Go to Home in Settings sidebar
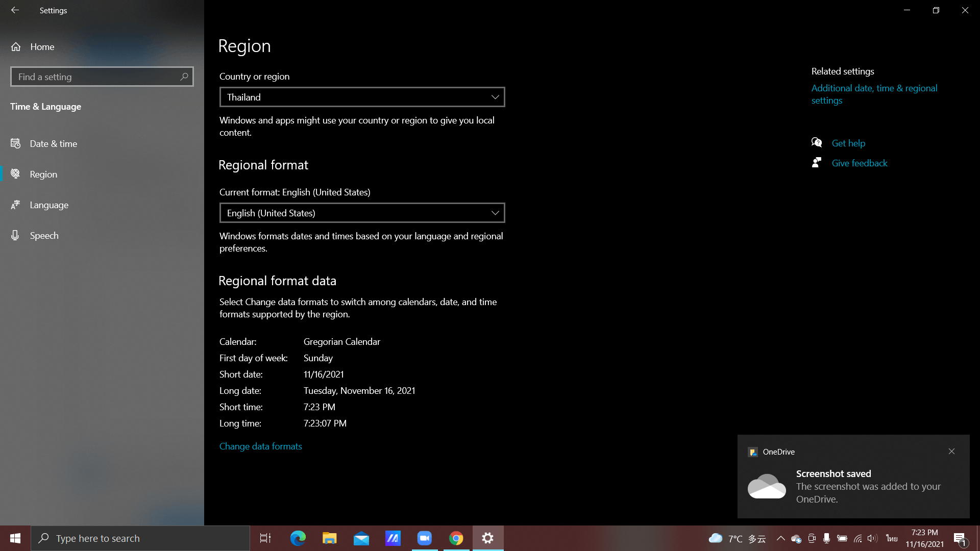 pyautogui.click(x=42, y=46)
